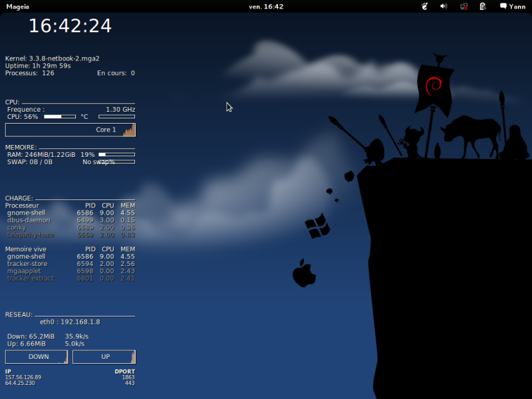
Task: Click the Up: 6.66MiB total
Action: tap(27, 344)
